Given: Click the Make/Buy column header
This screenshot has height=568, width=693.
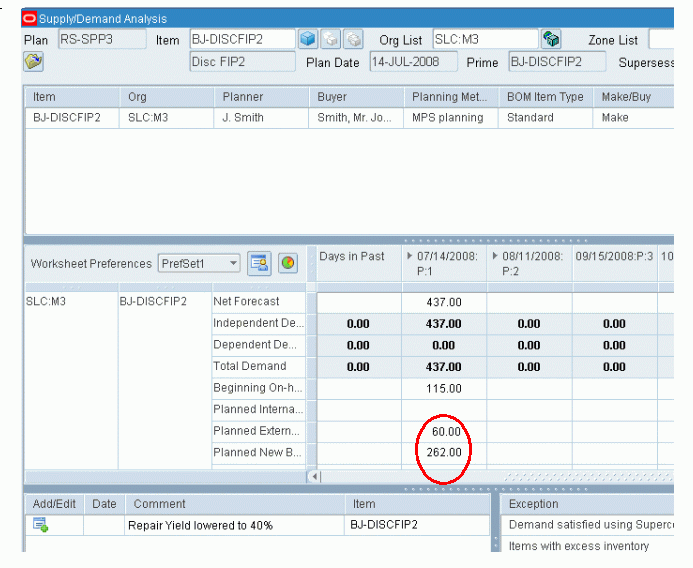Looking at the screenshot, I should click(x=634, y=97).
